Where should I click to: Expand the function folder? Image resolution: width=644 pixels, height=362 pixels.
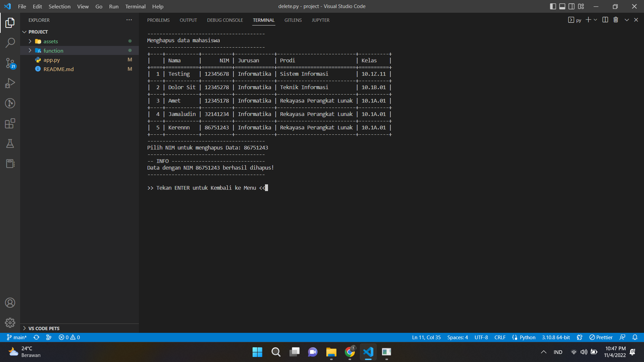point(53,51)
